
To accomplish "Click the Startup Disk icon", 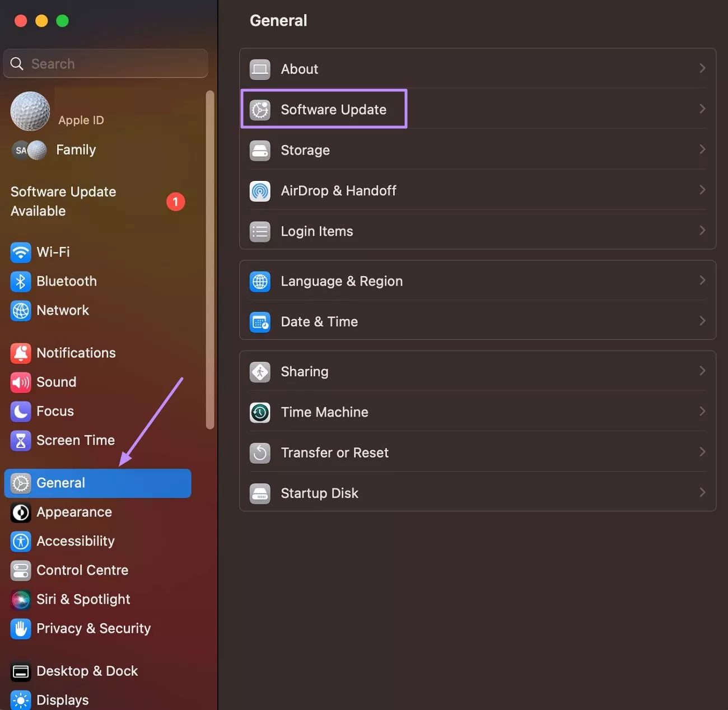I will click(260, 493).
